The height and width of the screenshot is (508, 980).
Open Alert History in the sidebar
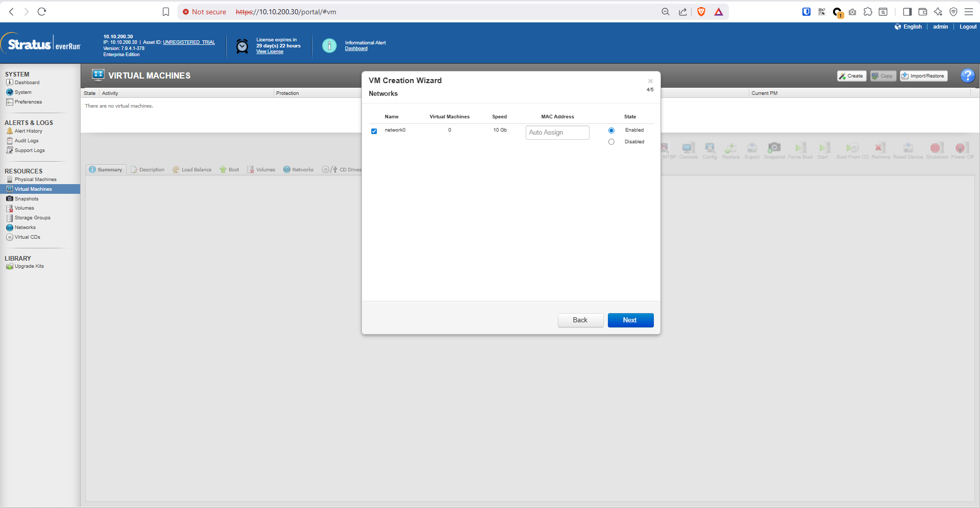tap(28, 131)
